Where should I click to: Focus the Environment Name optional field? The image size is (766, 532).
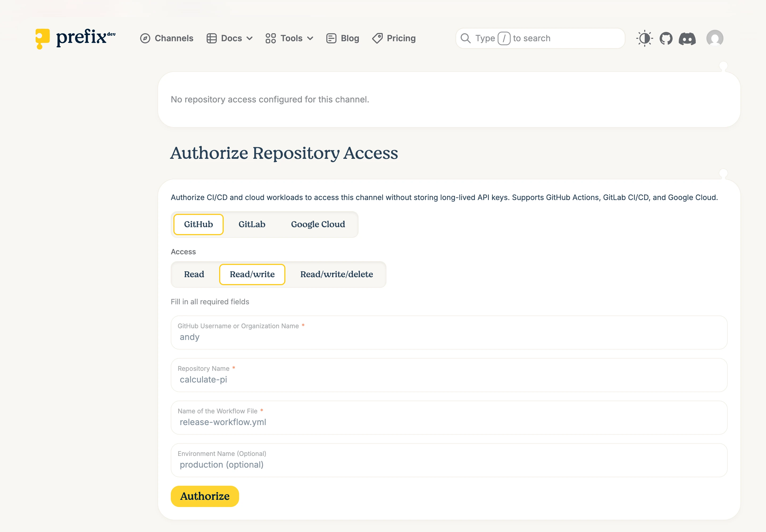click(449, 460)
